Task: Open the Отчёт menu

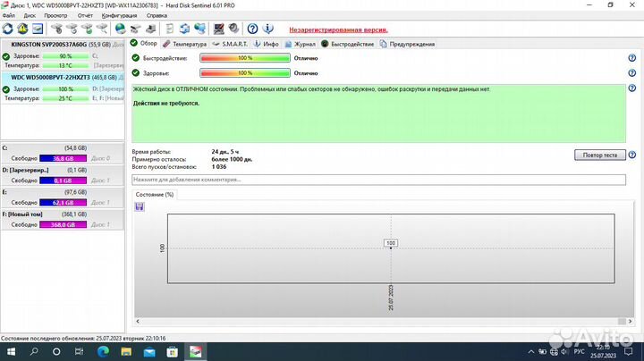Action: (85, 15)
